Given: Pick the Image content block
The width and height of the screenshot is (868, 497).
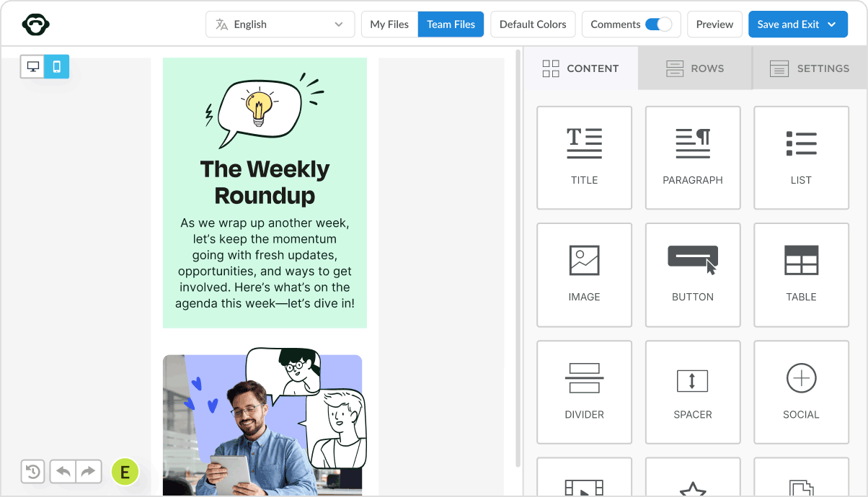Looking at the screenshot, I should 584,274.
